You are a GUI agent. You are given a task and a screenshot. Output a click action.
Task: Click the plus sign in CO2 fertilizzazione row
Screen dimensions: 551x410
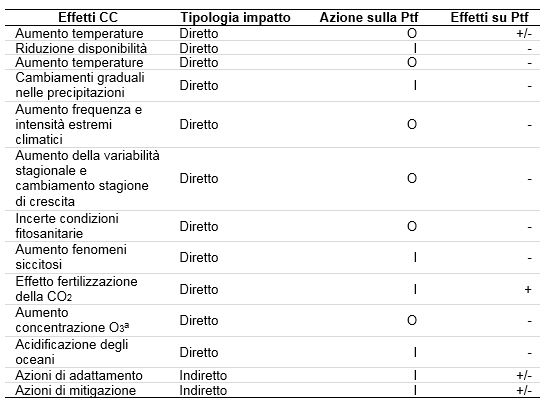tap(527, 289)
